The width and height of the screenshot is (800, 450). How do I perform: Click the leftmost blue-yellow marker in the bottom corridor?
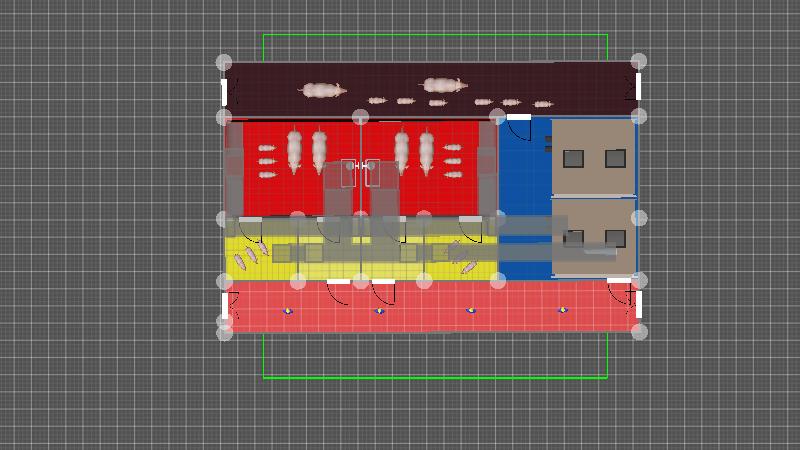tap(288, 310)
